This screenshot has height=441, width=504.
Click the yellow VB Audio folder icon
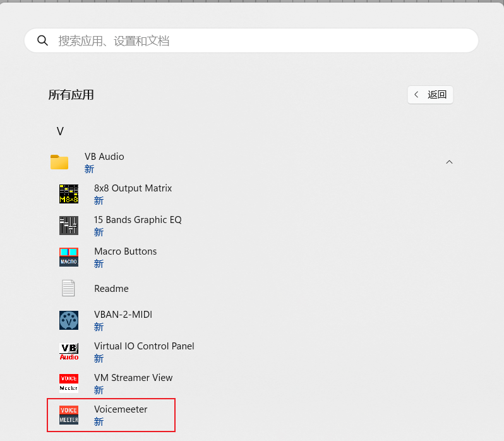59,162
